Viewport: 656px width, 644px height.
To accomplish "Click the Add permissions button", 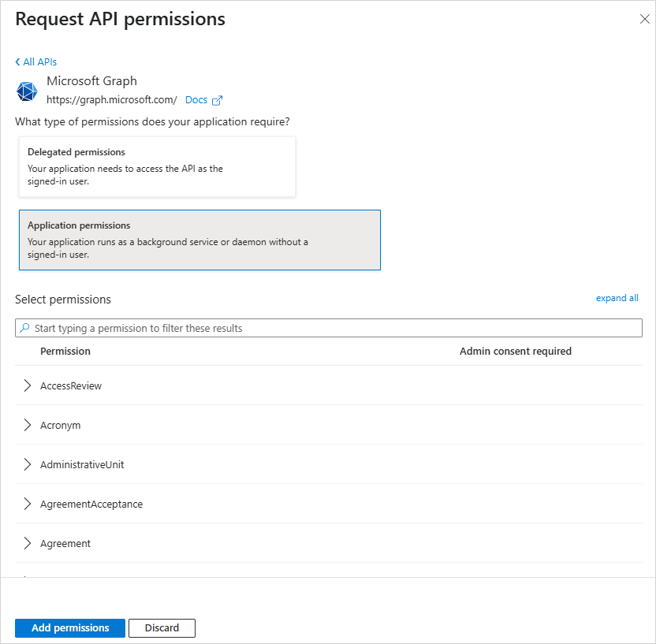I will (x=70, y=628).
